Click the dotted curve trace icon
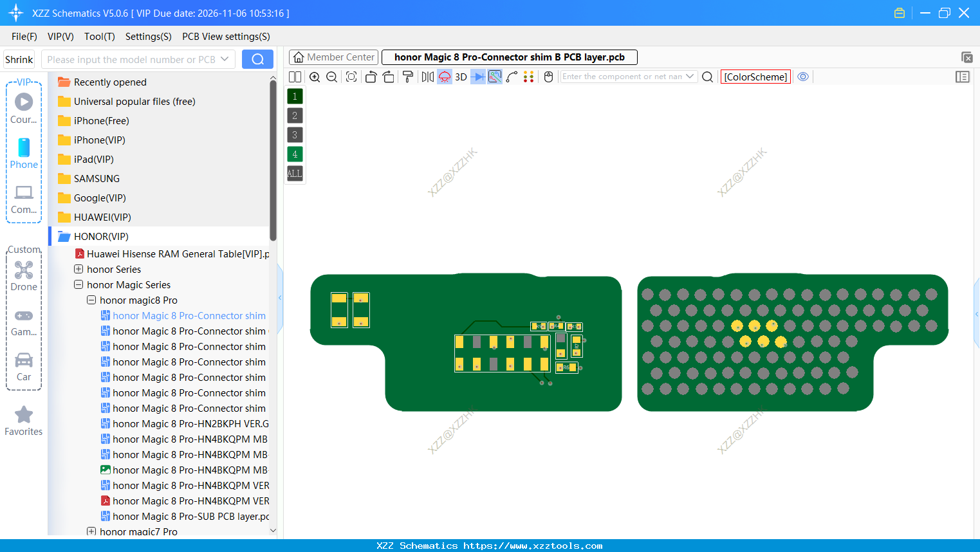 512,77
